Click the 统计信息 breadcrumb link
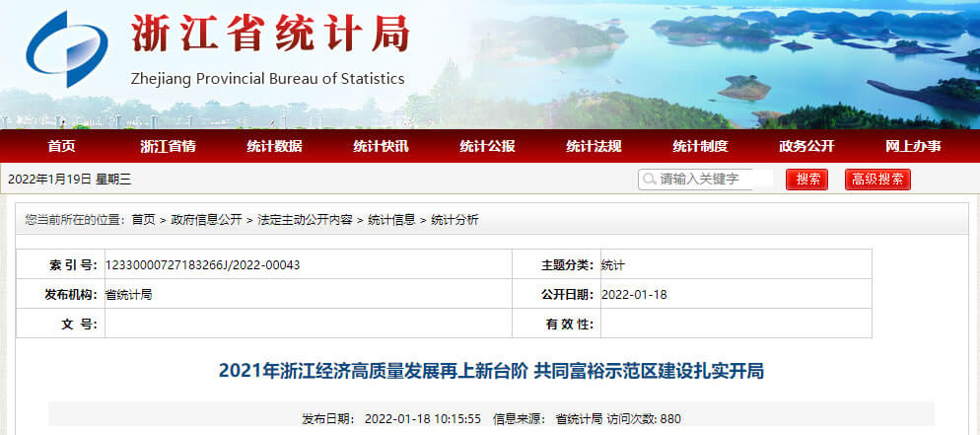This screenshot has height=435, width=980. click(391, 220)
